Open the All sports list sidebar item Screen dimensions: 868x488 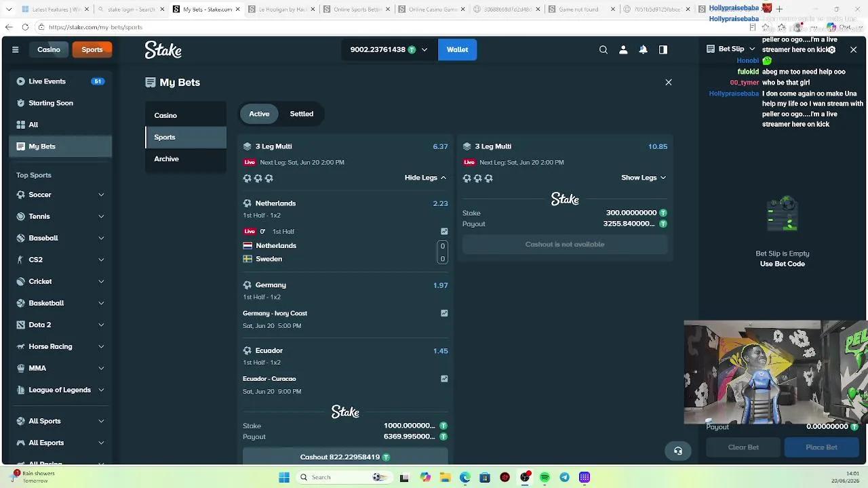click(x=60, y=125)
